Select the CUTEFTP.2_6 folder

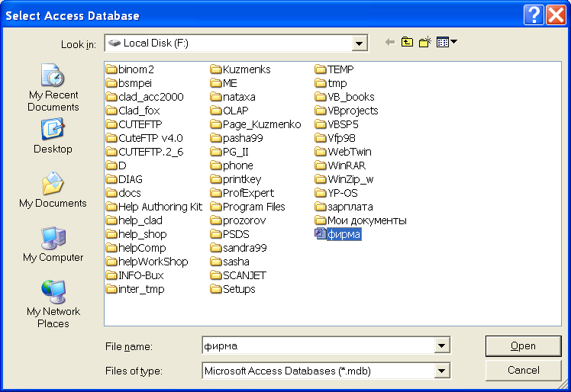(144, 152)
